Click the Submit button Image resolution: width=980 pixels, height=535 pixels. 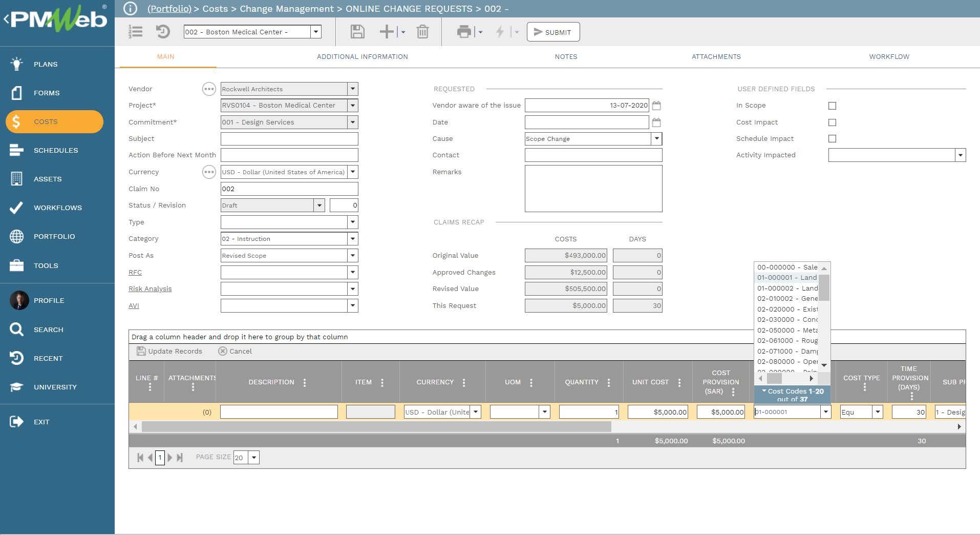[553, 32]
